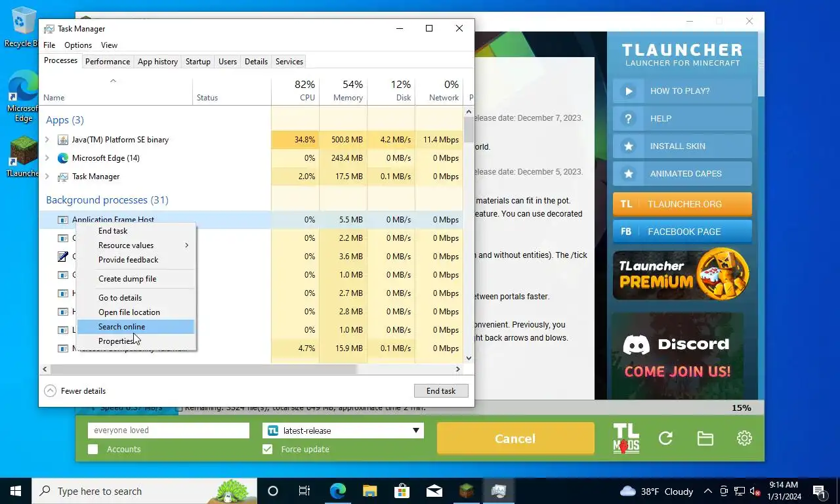Open the folder icon in TLauncher bottom bar
This screenshot has height=504, width=840.
pos(705,438)
